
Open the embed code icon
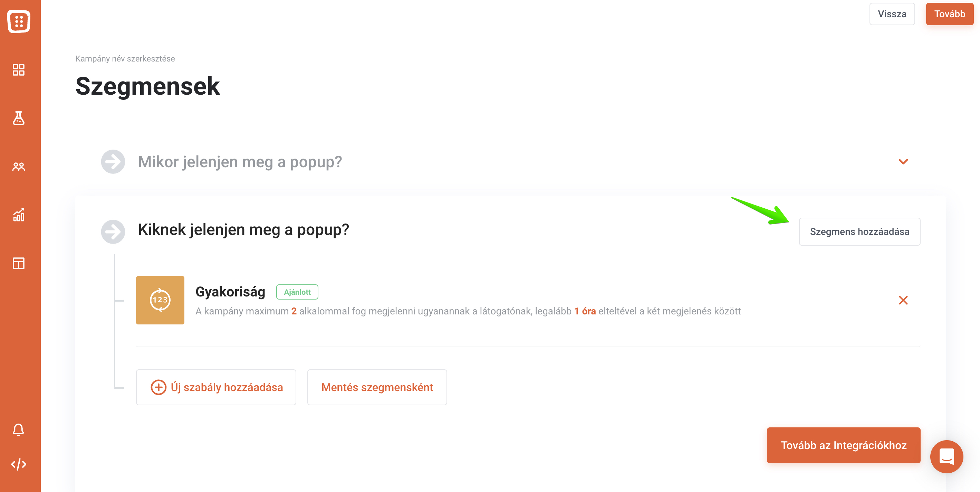19,464
